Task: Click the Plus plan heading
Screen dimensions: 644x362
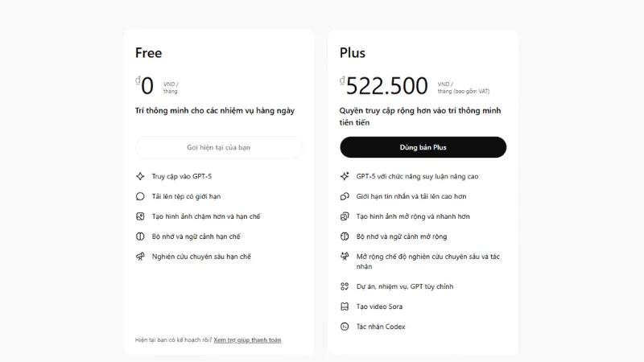Action: pos(353,53)
